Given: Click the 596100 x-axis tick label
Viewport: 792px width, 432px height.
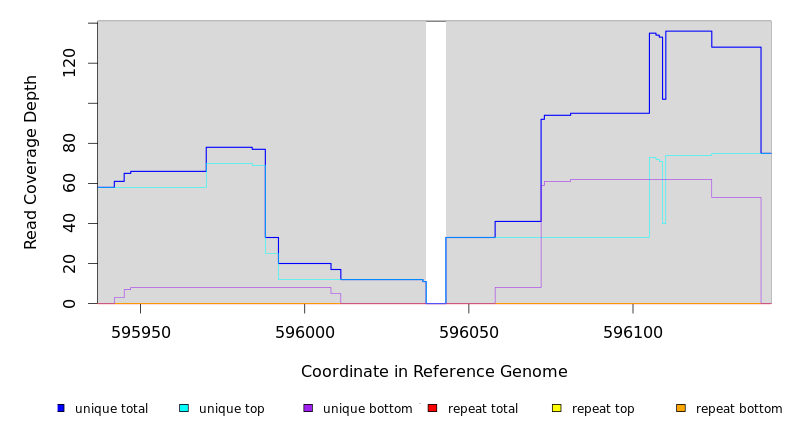Looking at the screenshot, I should tap(633, 331).
